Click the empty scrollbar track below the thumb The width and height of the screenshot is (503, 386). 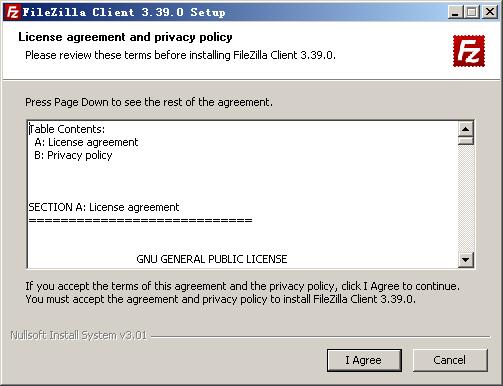click(x=466, y=198)
